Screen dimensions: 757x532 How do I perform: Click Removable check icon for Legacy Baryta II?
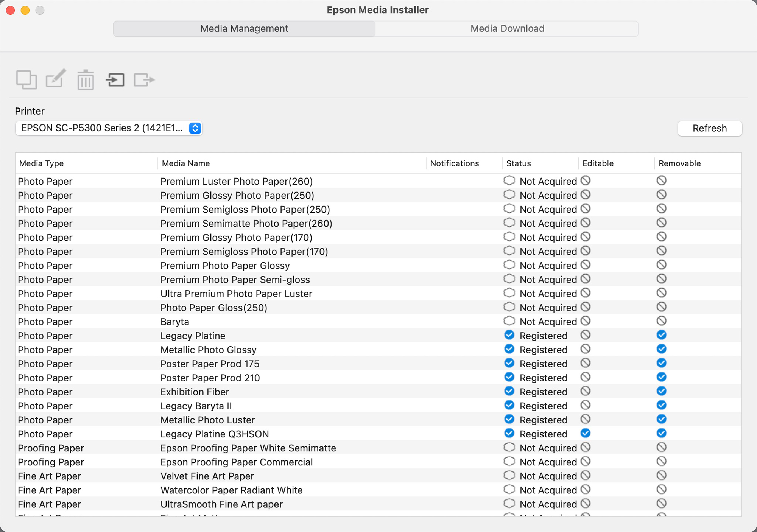point(662,405)
